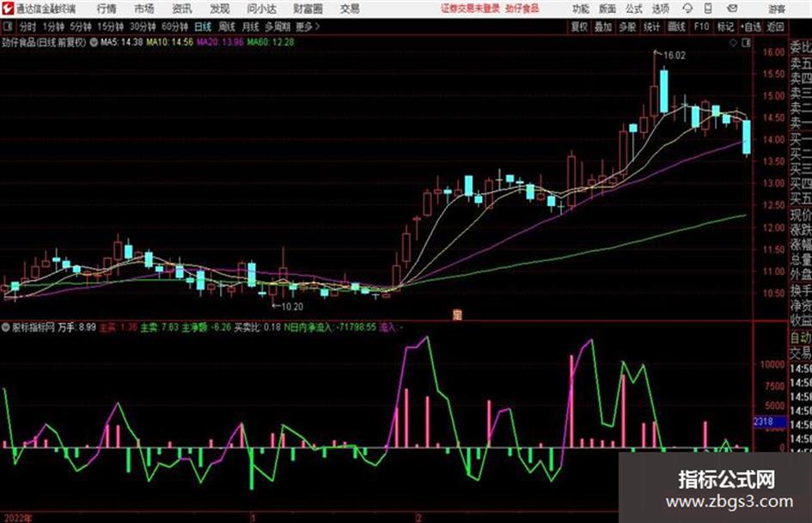Open the 问小达 menu
The width and height of the screenshot is (812, 523).
(261, 9)
